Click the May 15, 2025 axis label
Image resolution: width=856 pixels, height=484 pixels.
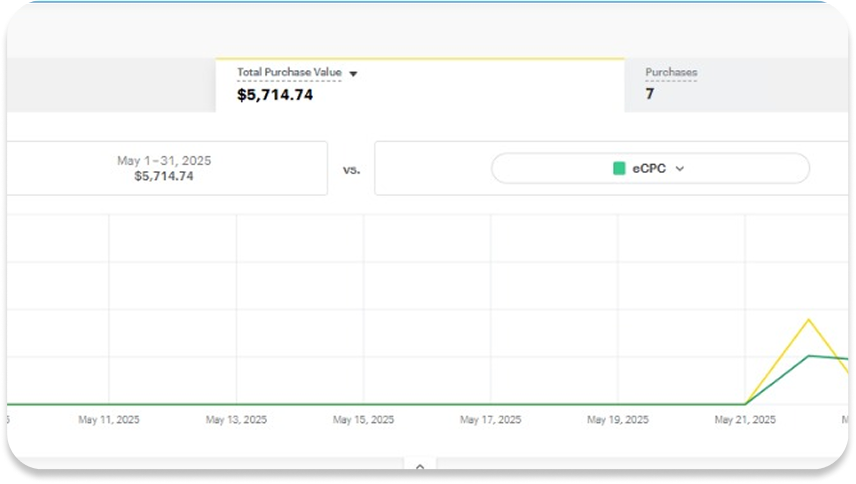click(x=364, y=420)
